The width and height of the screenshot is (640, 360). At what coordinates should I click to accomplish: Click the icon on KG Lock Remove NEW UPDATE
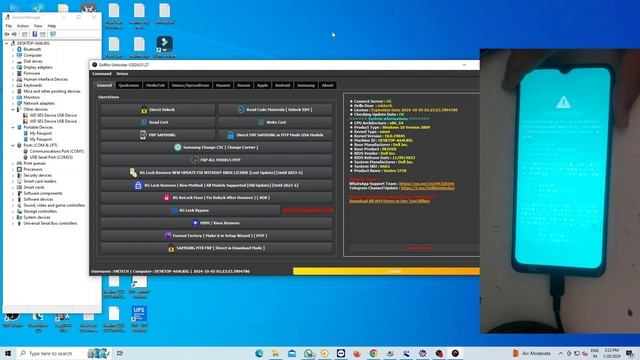(133, 173)
